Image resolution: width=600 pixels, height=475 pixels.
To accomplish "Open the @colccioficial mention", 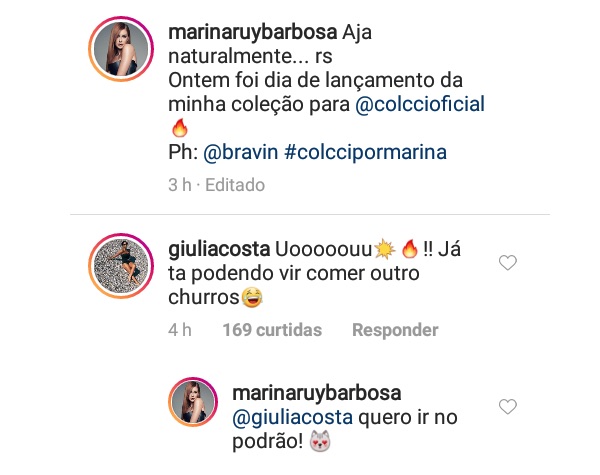I will 420,104.
